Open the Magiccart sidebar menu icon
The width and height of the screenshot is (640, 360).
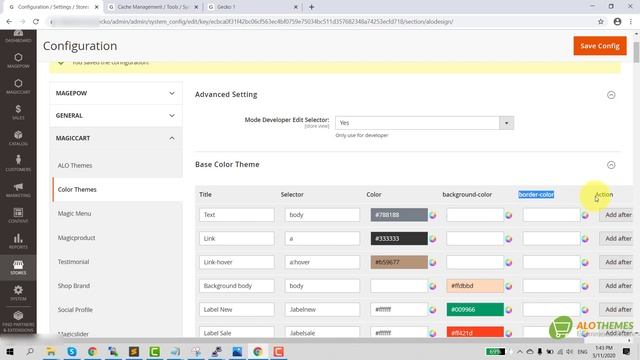coord(18,86)
